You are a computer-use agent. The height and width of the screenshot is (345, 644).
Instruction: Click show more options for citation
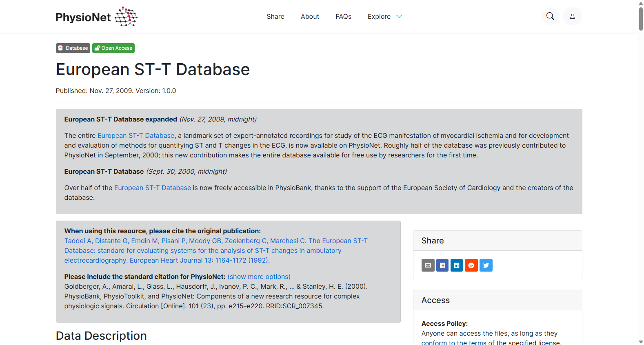coord(259,276)
